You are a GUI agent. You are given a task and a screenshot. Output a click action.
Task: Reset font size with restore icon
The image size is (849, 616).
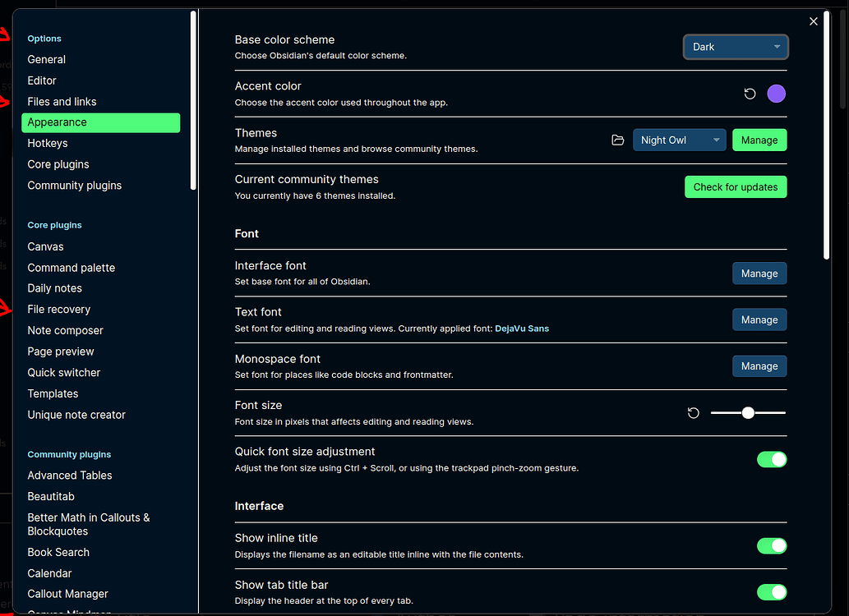tap(693, 413)
